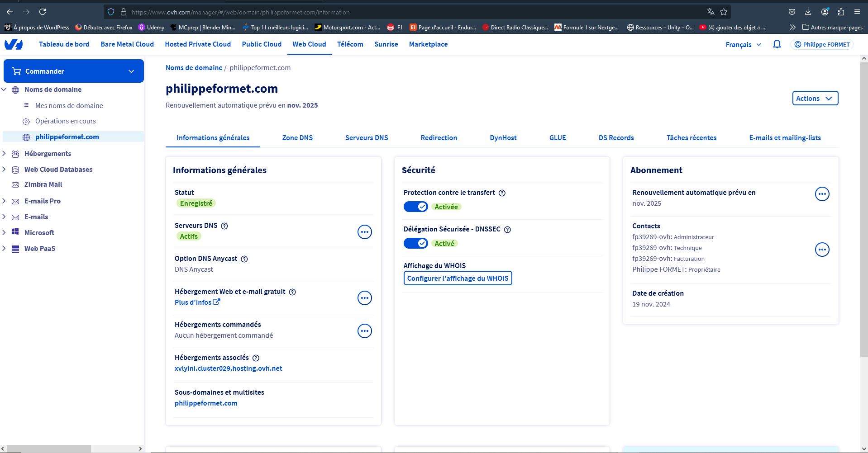The width and height of the screenshot is (868, 453).
Task: Click Firefox translate page icon
Action: tap(711, 12)
